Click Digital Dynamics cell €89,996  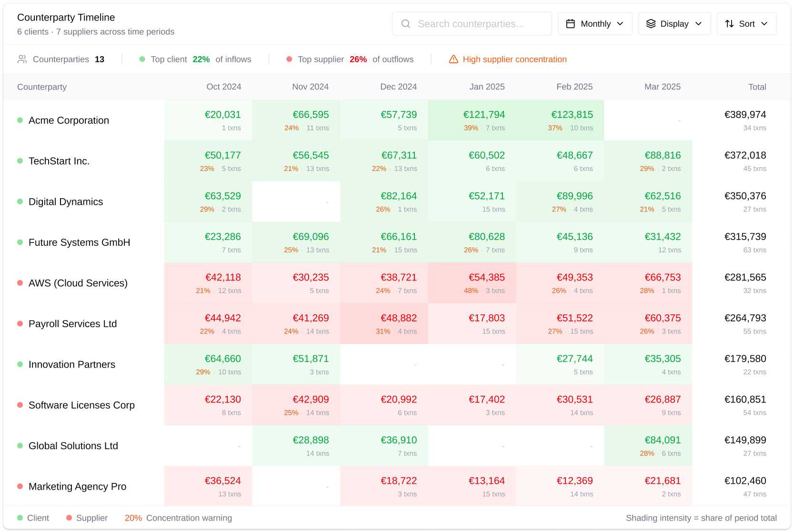pos(560,201)
